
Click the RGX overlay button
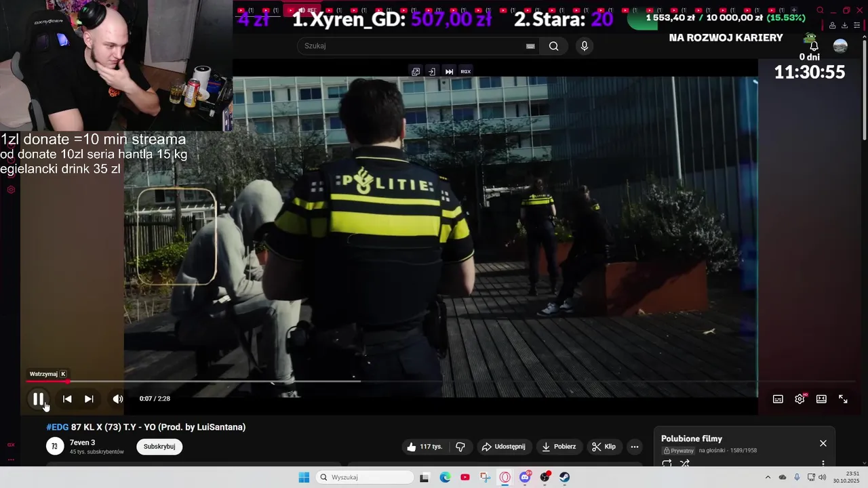[x=466, y=71]
